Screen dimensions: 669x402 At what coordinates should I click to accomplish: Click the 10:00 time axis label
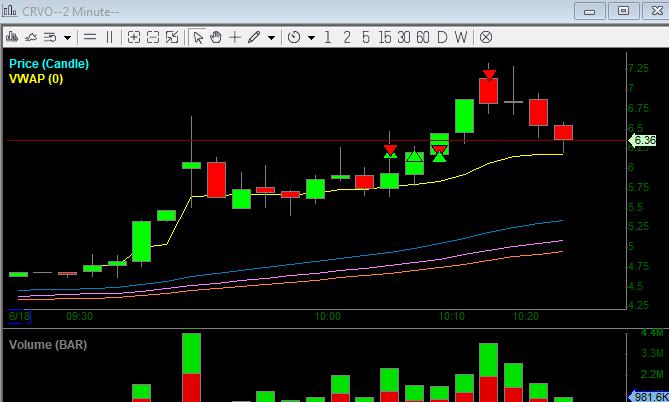[328, 316]
